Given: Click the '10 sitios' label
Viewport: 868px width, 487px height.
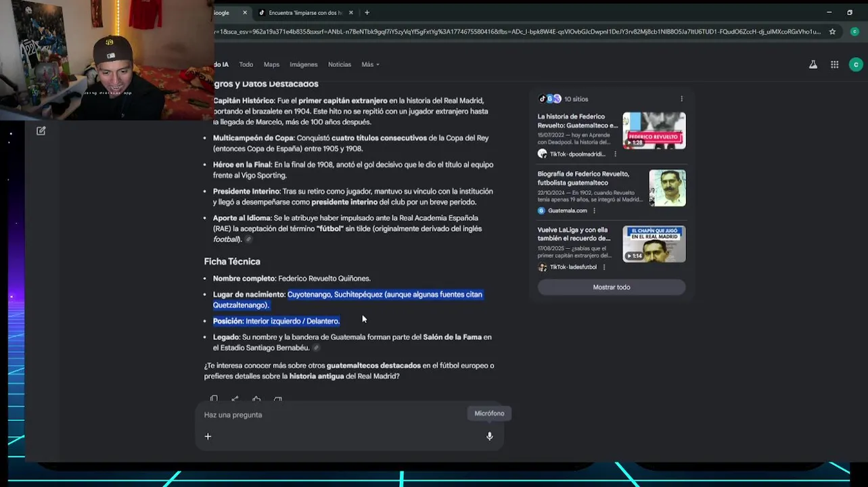Looking at the screenshot, I should (576, 99).
